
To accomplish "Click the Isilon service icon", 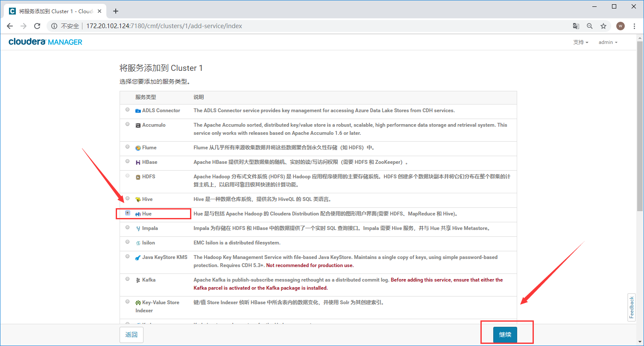I will pos(138,243).
